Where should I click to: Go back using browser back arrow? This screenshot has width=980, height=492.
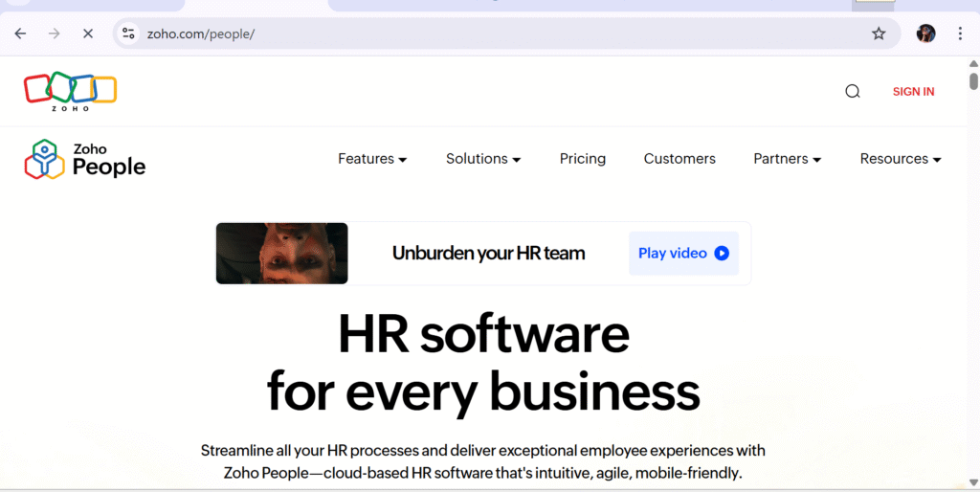(x=21, y=34)
